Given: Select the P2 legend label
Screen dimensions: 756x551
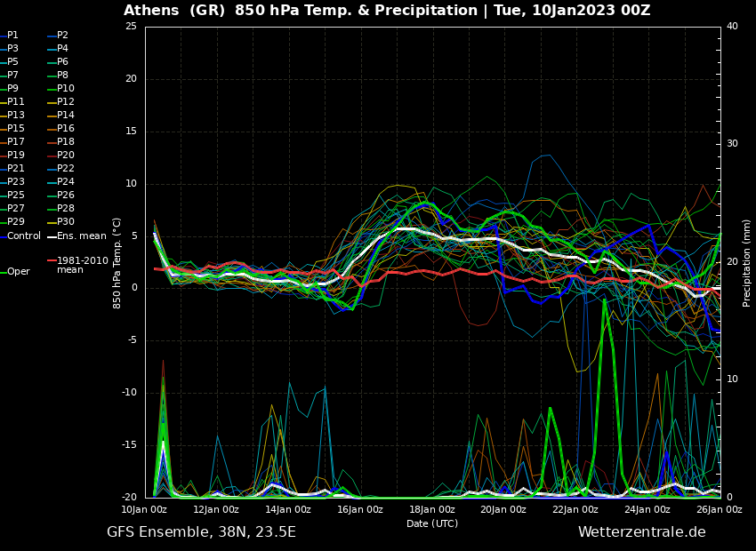Looking at the screenshot, I should coord(58,36).
